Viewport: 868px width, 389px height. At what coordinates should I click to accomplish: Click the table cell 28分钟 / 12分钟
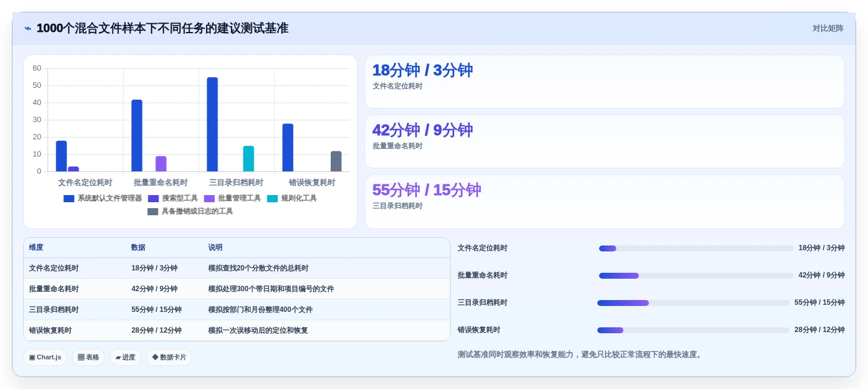[157, 331]
